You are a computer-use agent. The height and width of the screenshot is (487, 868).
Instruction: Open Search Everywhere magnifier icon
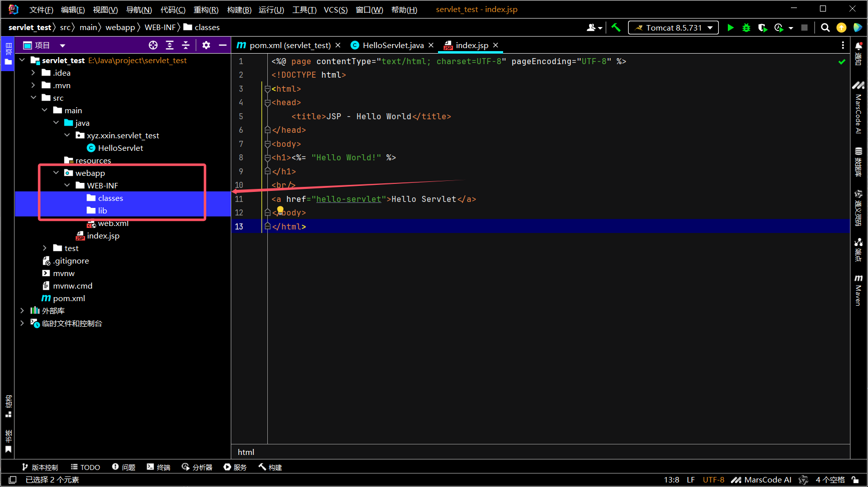tap(825, 28)
